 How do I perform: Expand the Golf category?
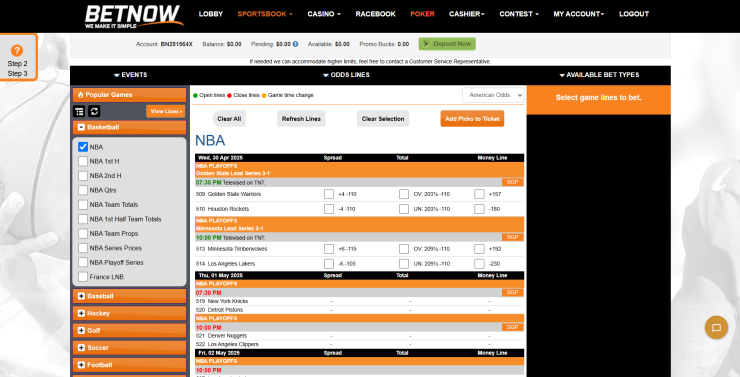[129, 331]
